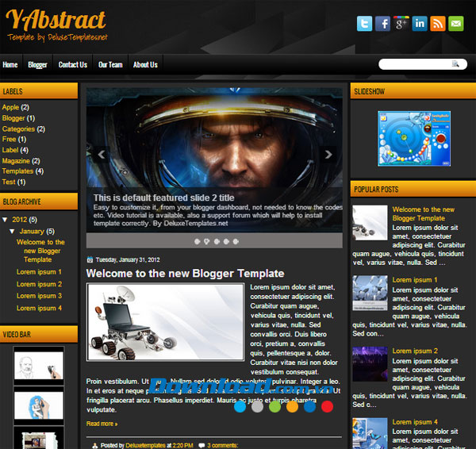Open the Label category link
476x449 pixels.
[10, 150]
